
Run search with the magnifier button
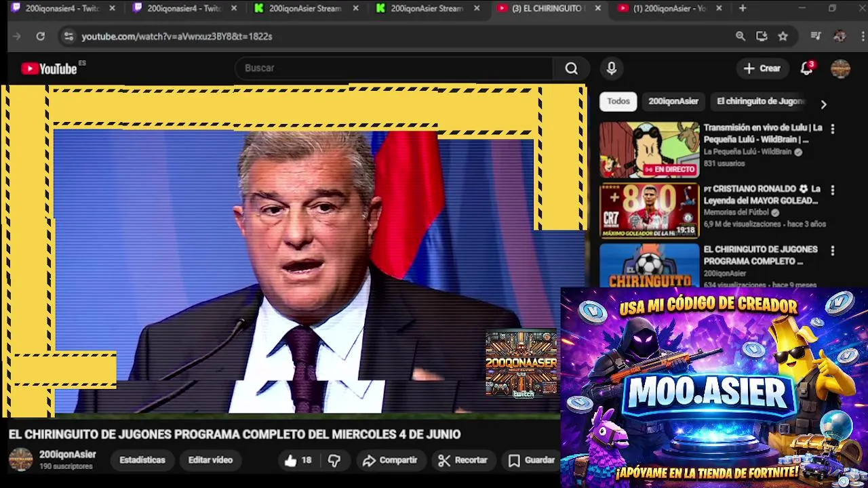click(x=572, y=68)
